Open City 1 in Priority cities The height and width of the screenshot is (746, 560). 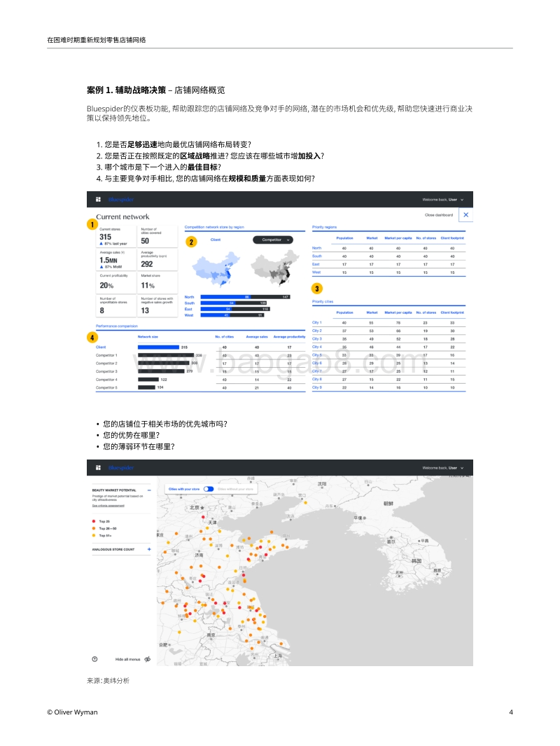pos(388,323)
